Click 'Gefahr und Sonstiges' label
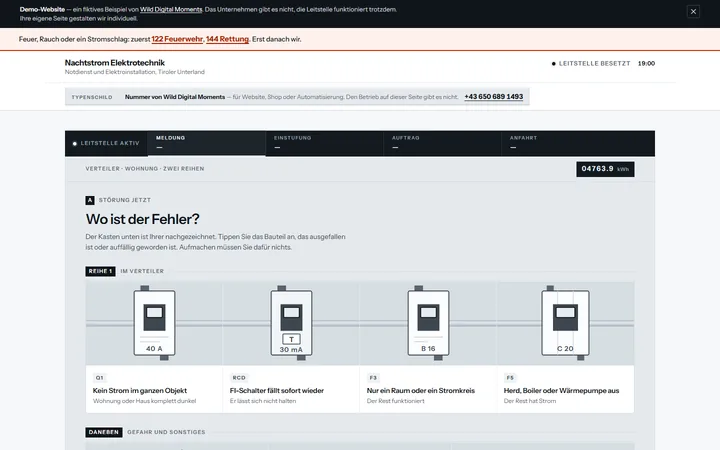This screenshot has width=720, height=450. 166,432
